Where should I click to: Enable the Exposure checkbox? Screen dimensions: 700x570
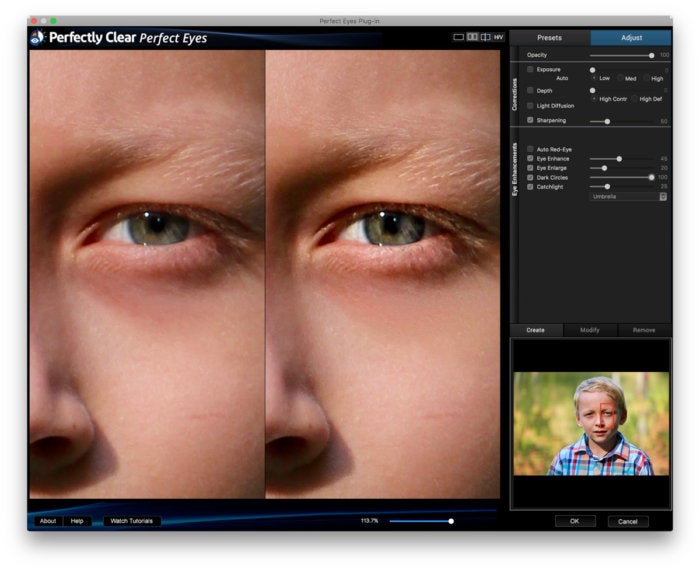click(530, 69)
